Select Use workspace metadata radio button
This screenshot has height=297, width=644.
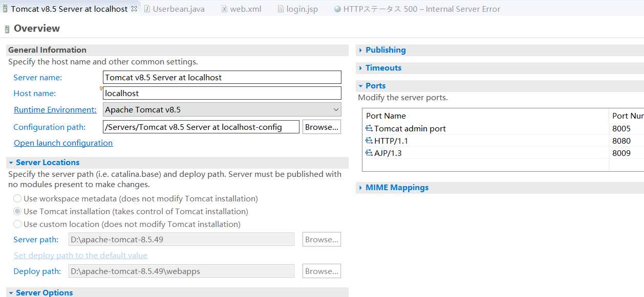coord(18,198)
